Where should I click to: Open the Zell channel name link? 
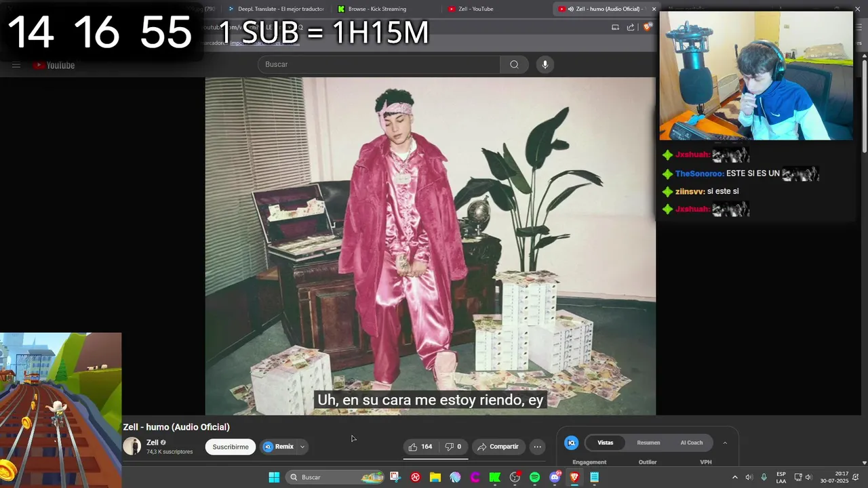(x=153, y=443)
